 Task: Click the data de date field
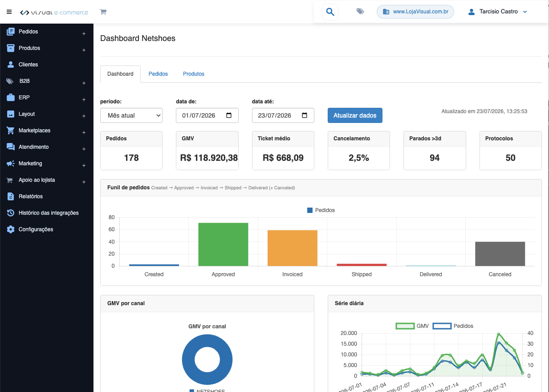207,115
